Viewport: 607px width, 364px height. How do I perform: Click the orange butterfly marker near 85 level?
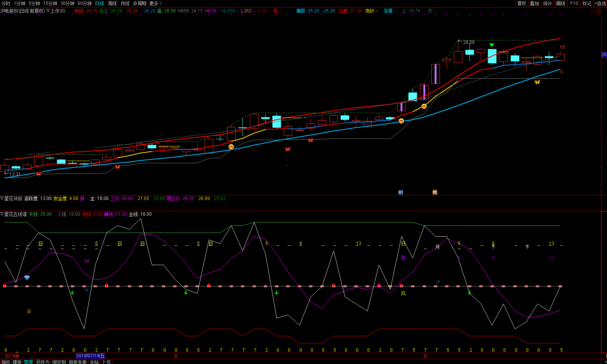click(x=537, y=82)
